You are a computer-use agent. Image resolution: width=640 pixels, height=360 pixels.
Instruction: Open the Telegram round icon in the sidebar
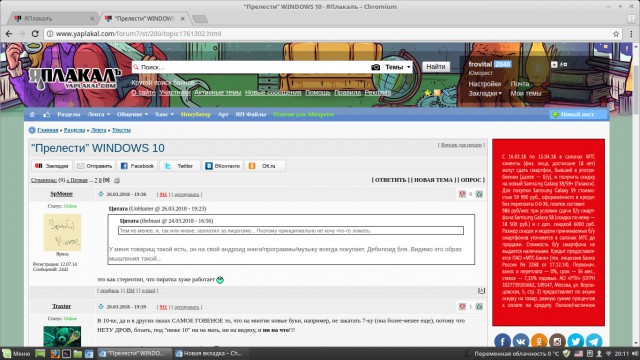(x=594, y=341)
